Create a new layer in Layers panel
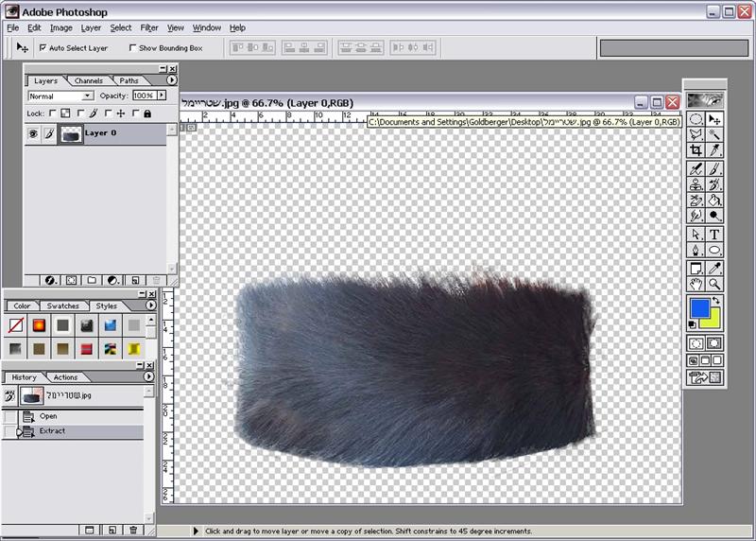Viewport: 756px width, 541px height. point(134,281)
